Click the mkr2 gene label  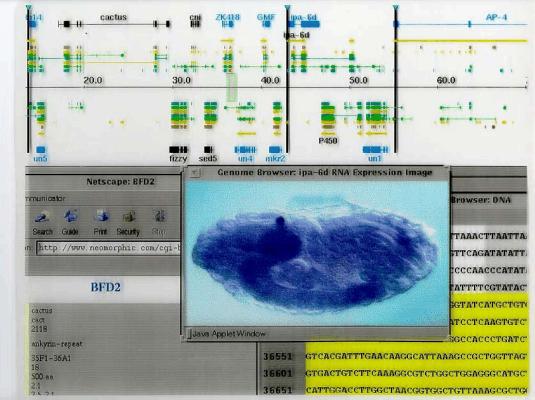click(275, 158)
